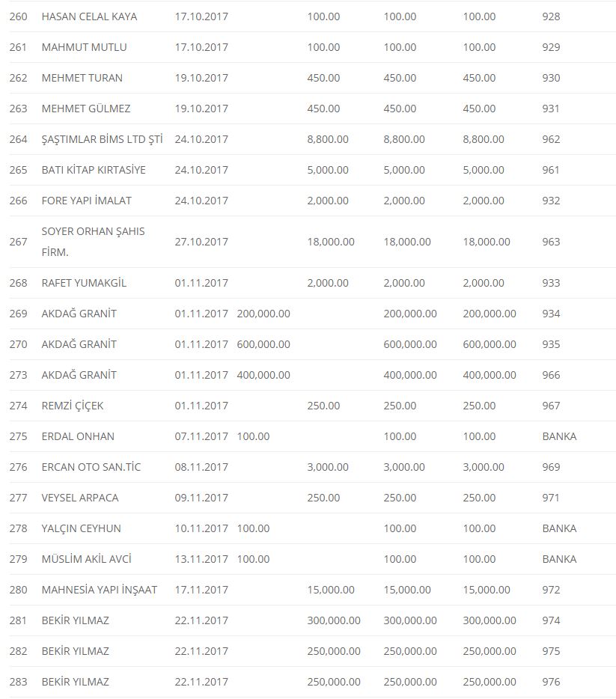Select MAHNESİA YAPI İNŞAAT row name
This screenshot has width=616, height=699.
click(x=99, y=590)
